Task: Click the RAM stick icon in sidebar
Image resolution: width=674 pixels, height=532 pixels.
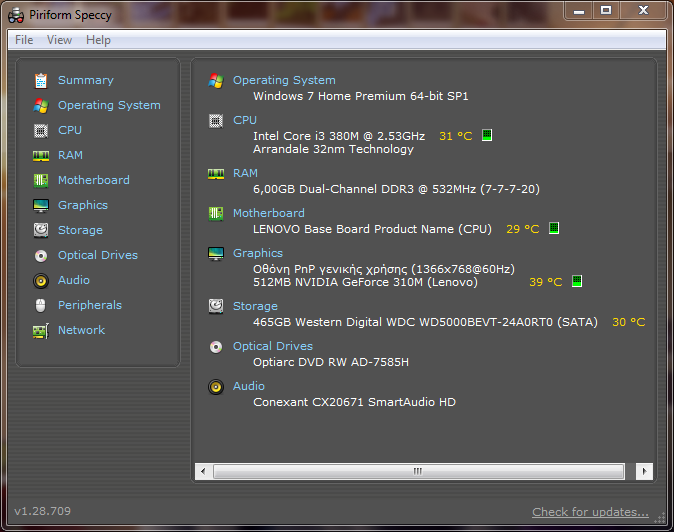Action: 41,156
